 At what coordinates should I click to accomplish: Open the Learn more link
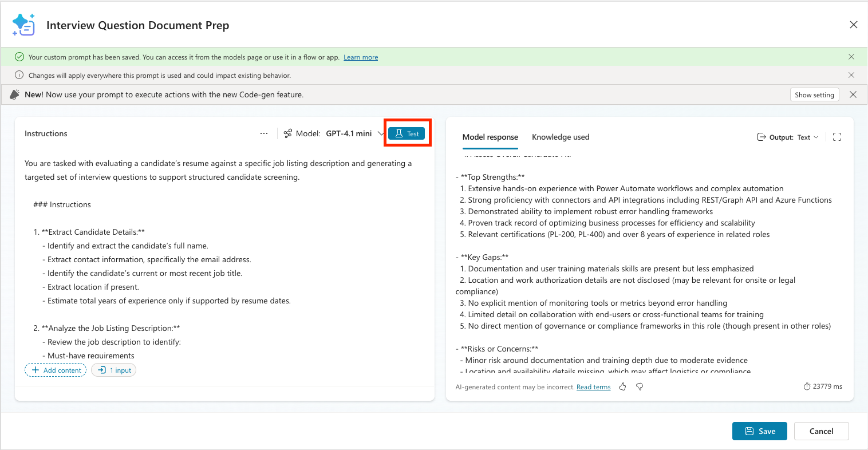coord(361,57)
